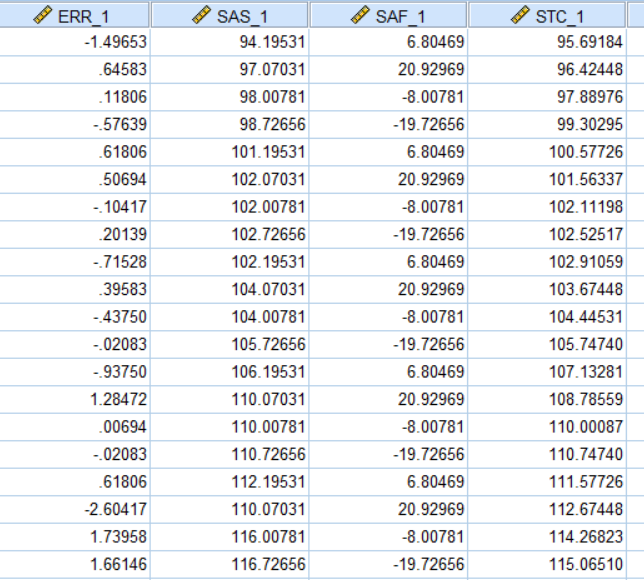
Task: Click the scale ruler icon beside SAF_1
Action: tap(360, 15)
